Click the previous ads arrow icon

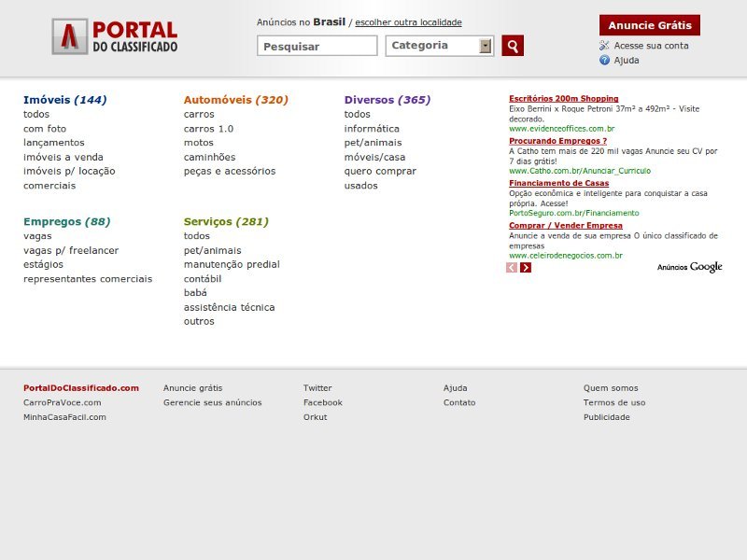pos(512,268)
